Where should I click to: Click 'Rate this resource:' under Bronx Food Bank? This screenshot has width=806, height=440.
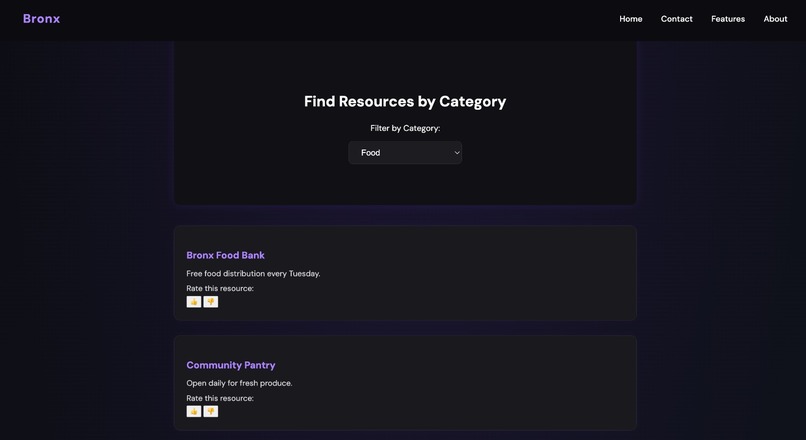pos(220,288)
